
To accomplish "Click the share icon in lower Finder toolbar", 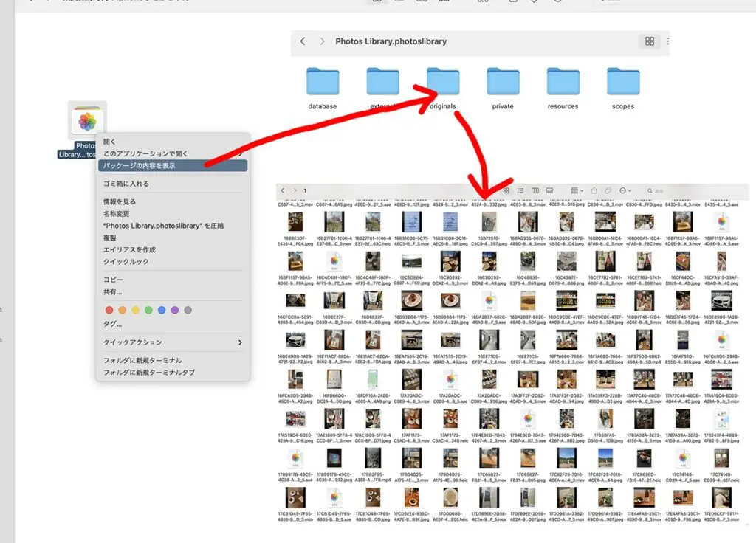I will (x=594, y=191).
